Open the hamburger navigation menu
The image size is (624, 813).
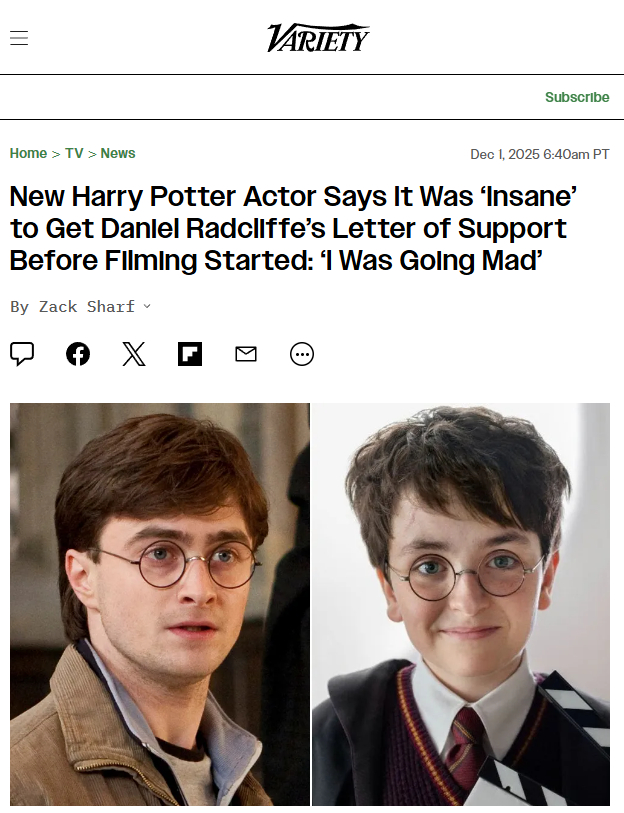19,38
